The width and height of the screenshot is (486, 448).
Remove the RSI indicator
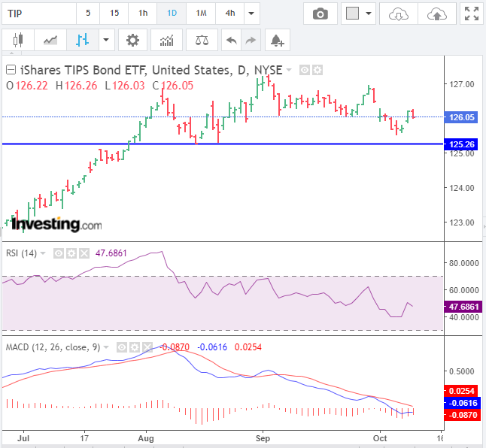click(x=84, y=253)
